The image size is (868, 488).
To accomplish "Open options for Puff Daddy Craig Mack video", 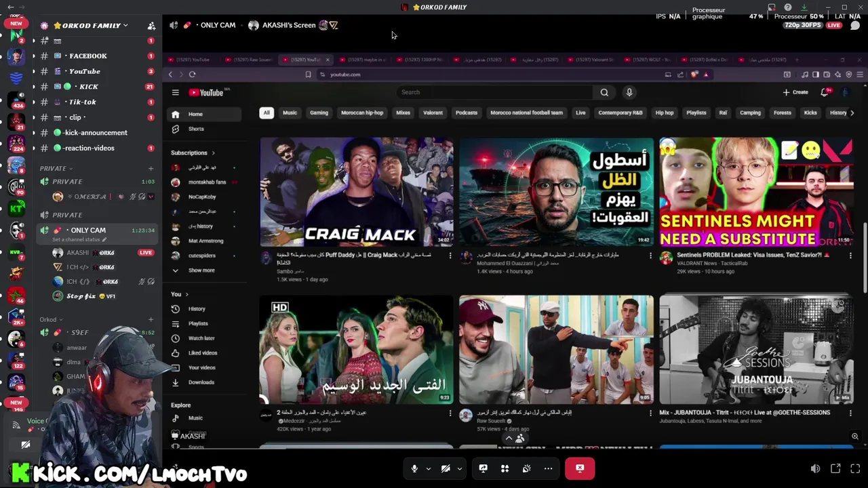I will (450, 256).
